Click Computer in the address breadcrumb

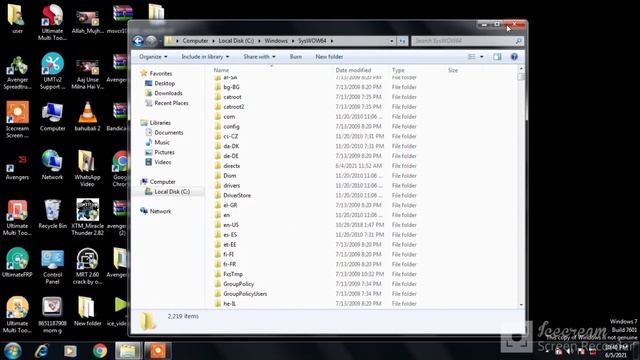coord(195,41)
